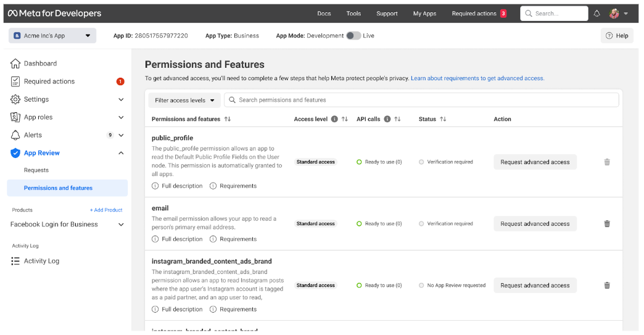The image size is (644, 335).
Task: Expand the Alerts section chevron
Action: (121, 135)
